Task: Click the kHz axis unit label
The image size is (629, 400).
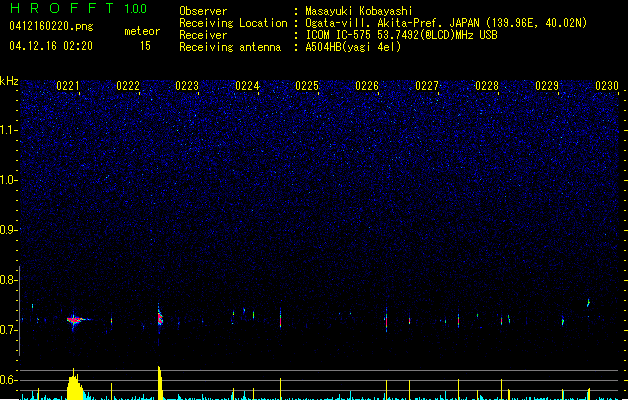Action: tap(9, 81)
